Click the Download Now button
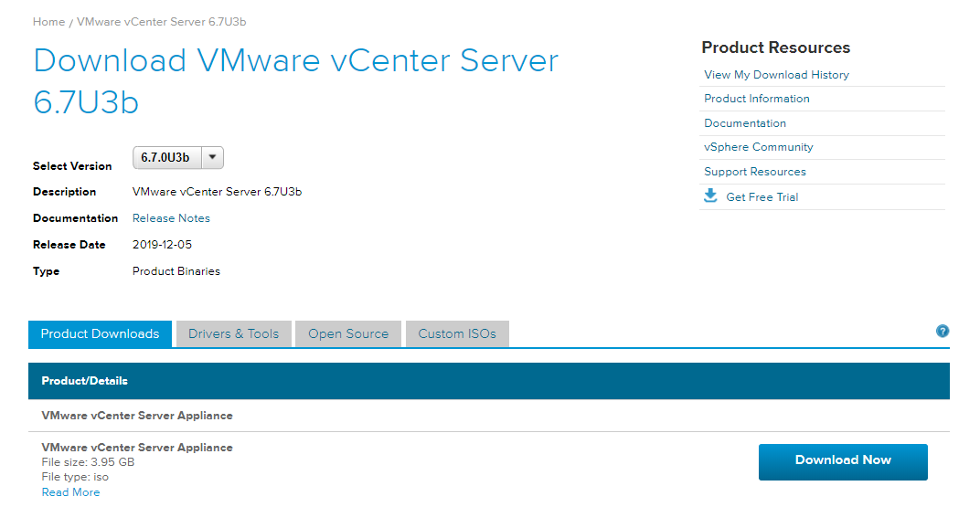 843,462
